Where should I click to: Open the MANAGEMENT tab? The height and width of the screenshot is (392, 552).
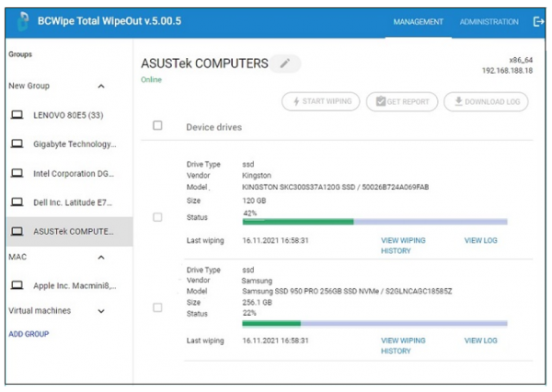pyautogui.click(x=419, y=22)
